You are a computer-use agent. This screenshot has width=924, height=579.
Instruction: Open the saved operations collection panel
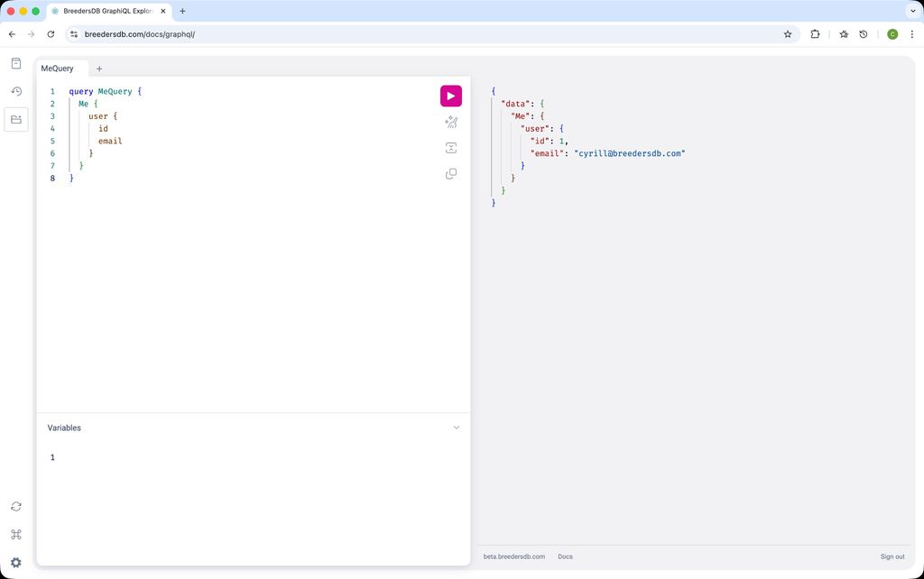pos(15,118)
